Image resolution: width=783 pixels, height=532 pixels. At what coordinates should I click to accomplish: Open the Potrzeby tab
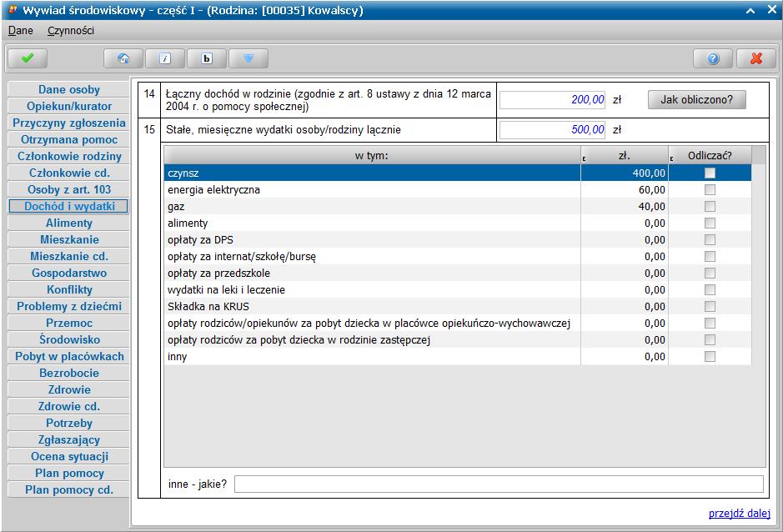(x=69, y=423)
